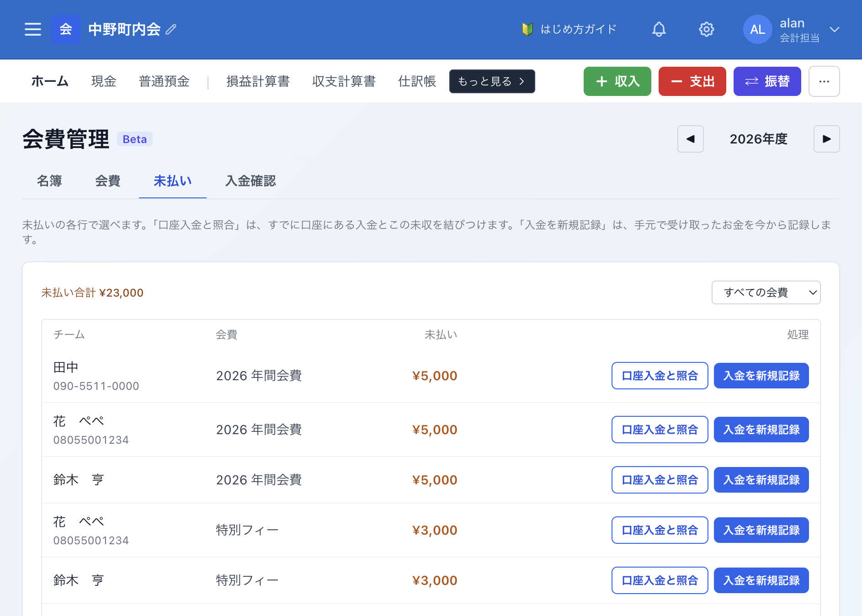Click the Beta badge
The image size is (862, 616).
point(135,139)
